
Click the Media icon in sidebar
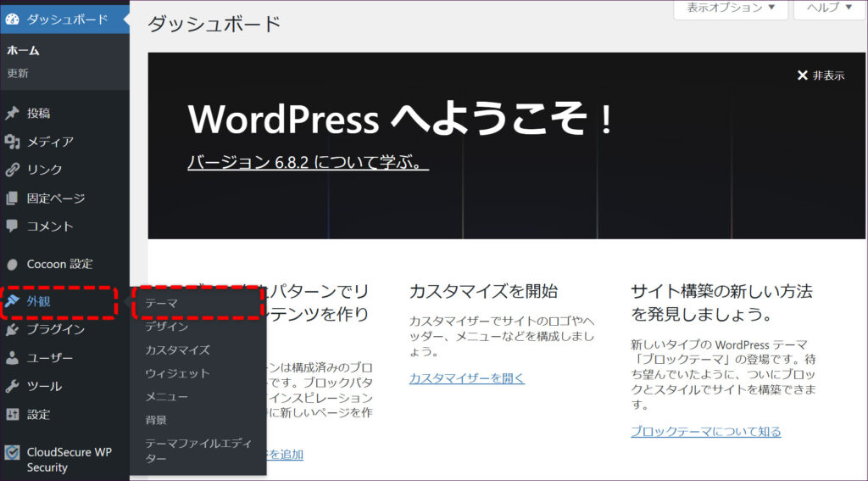[12, 142]
